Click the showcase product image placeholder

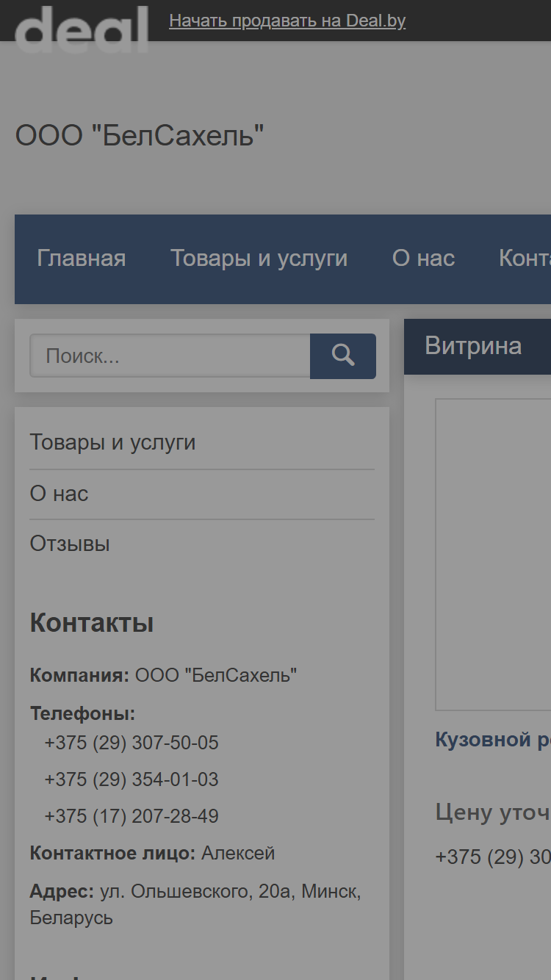(x=493, y=555)
